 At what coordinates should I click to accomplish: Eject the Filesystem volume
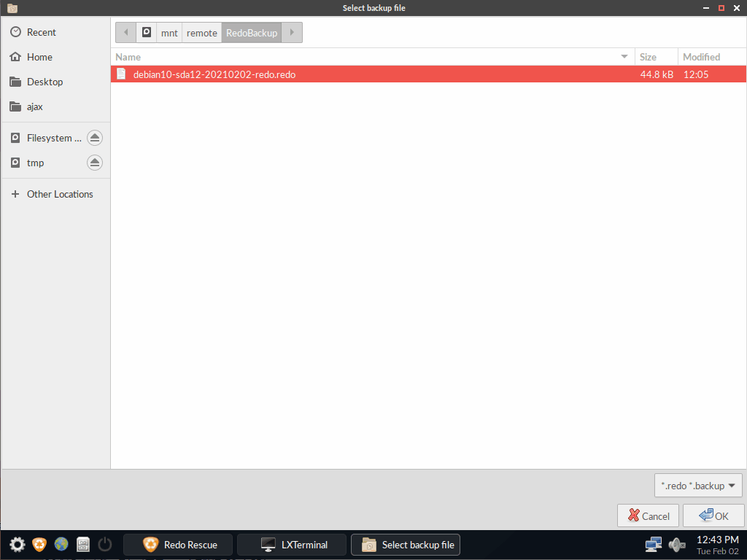tap(94, 137)
